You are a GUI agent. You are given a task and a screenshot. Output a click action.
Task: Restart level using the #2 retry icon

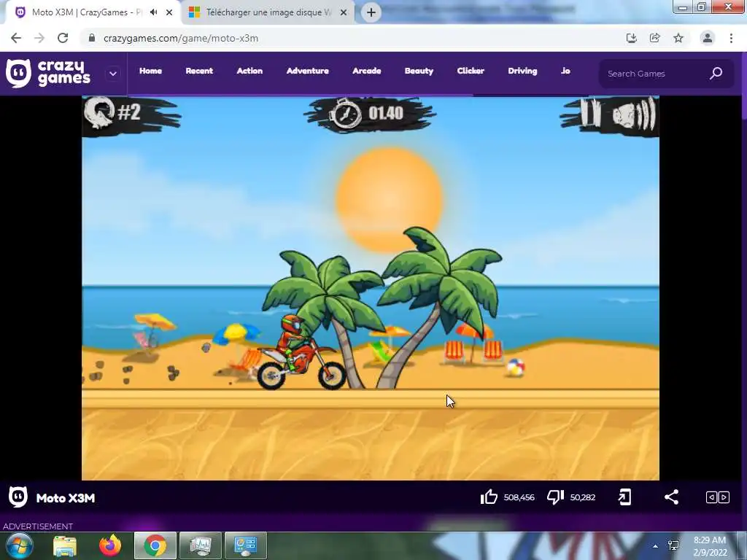tap(99, 112)
